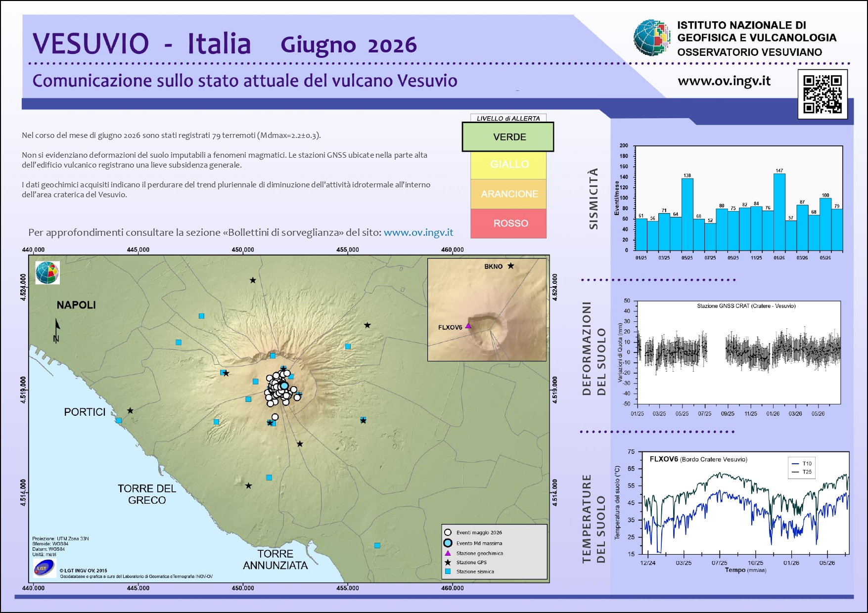Click the cyan circle legend icon for Evento Md massima

(x=448, y=543)
